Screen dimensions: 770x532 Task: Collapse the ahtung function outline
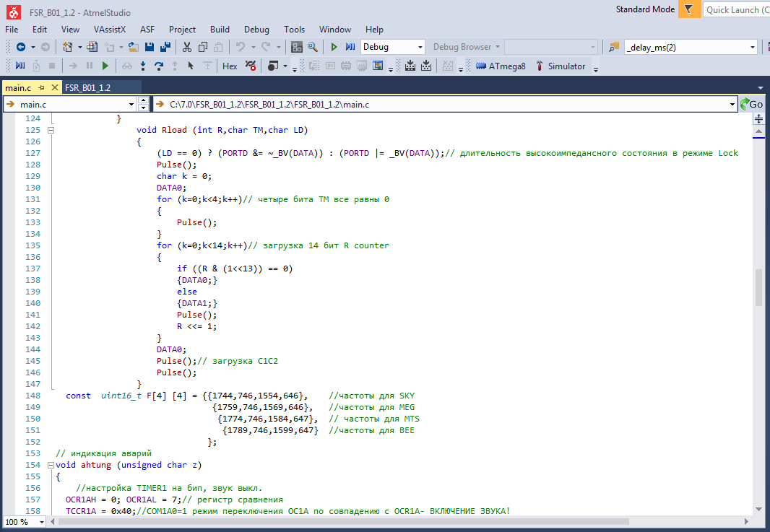pos(51,465)
